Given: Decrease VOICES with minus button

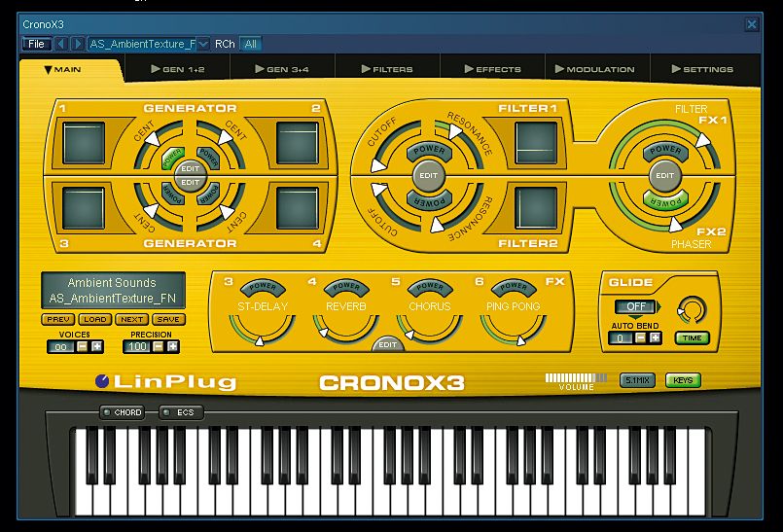Looking at the screenshot, I should (x=83, y=346).
